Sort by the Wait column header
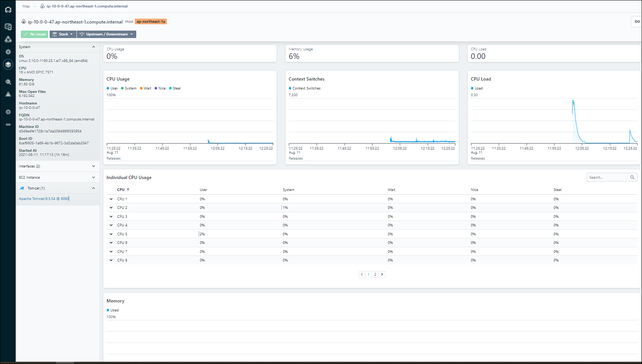This screenshot has height=364, width=642. click(391, 190)
